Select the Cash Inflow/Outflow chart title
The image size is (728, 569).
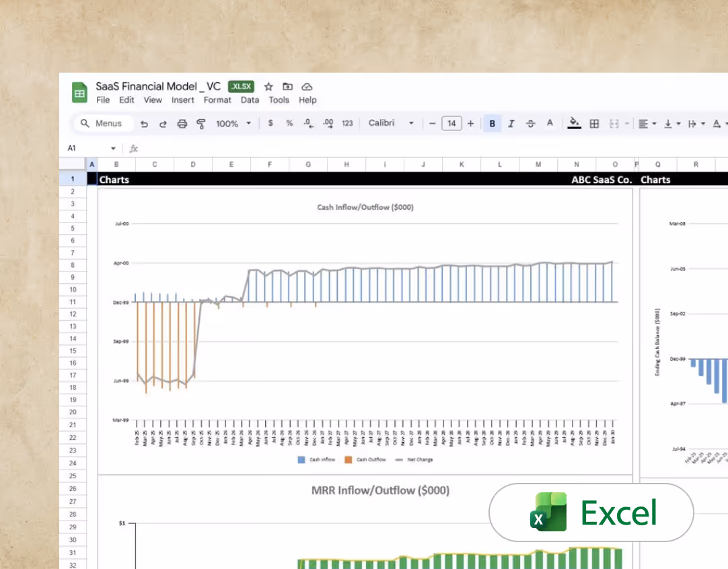click(365, 207)
